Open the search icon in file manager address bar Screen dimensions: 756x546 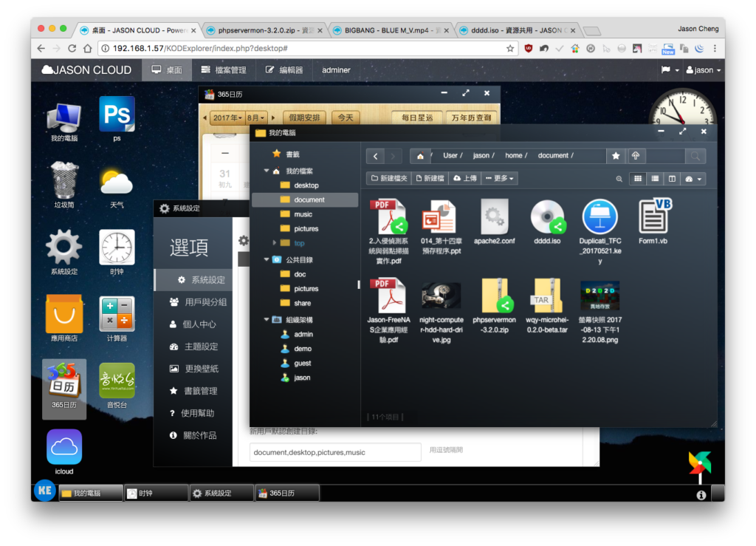[695, 156]
